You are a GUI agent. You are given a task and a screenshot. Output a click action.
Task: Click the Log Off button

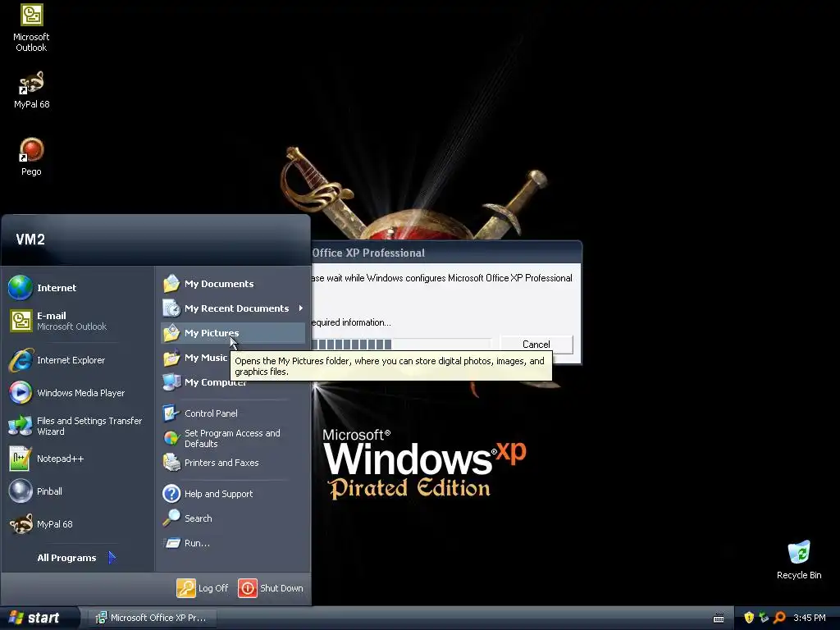pyautogui.click(x=203, y=587)
